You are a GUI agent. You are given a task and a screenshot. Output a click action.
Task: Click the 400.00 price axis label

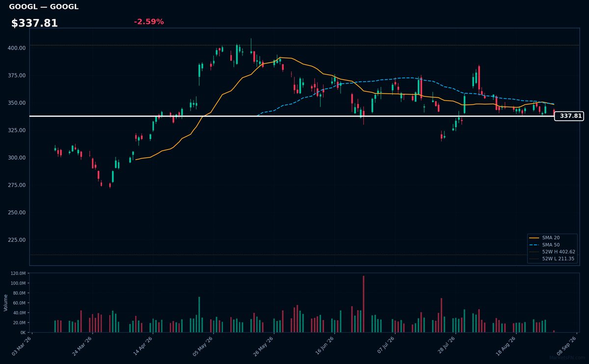click(x=17, y=48)
